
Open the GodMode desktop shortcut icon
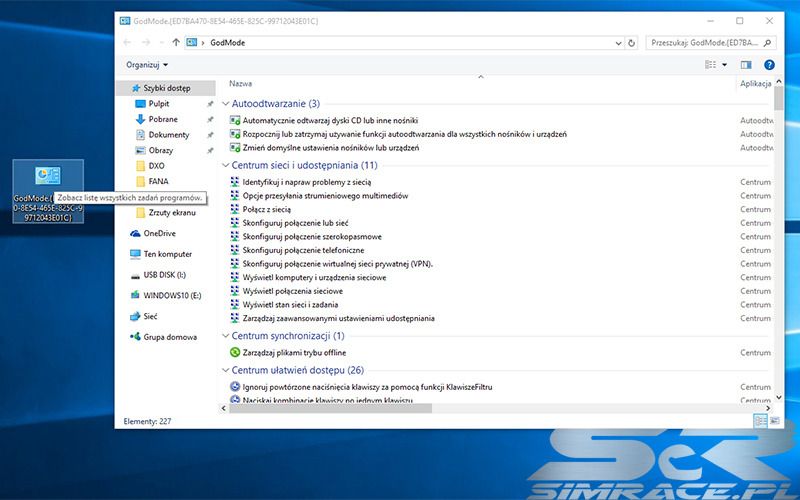(x=47, y=175)
